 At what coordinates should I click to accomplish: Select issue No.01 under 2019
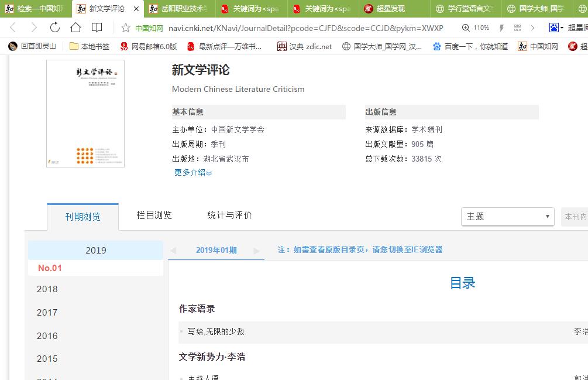click(x=50, y=268)
